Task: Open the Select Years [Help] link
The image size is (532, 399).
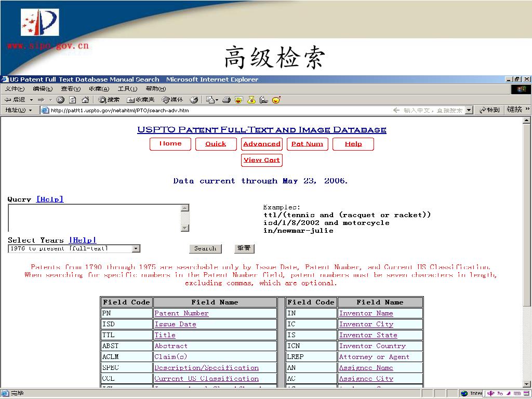Action: tap(83, 240)
